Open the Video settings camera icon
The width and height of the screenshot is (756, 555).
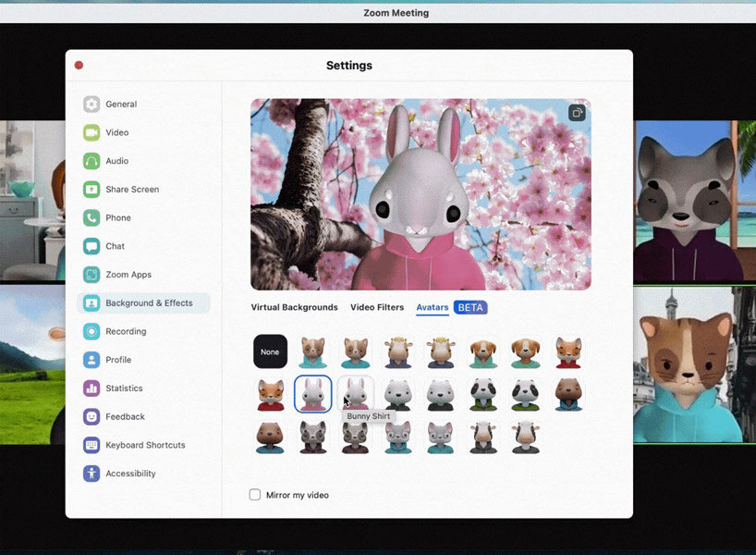tap(91, 132)
